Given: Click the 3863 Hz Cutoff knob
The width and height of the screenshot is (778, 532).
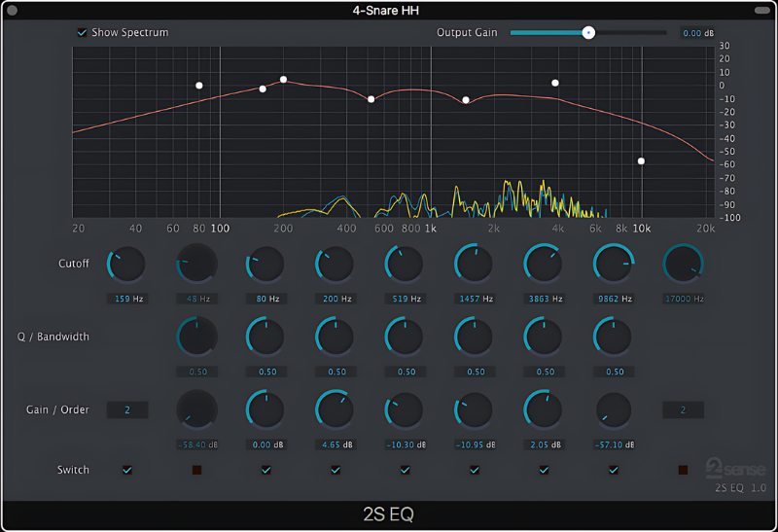Looking at the screenshot, I should 544,264.
